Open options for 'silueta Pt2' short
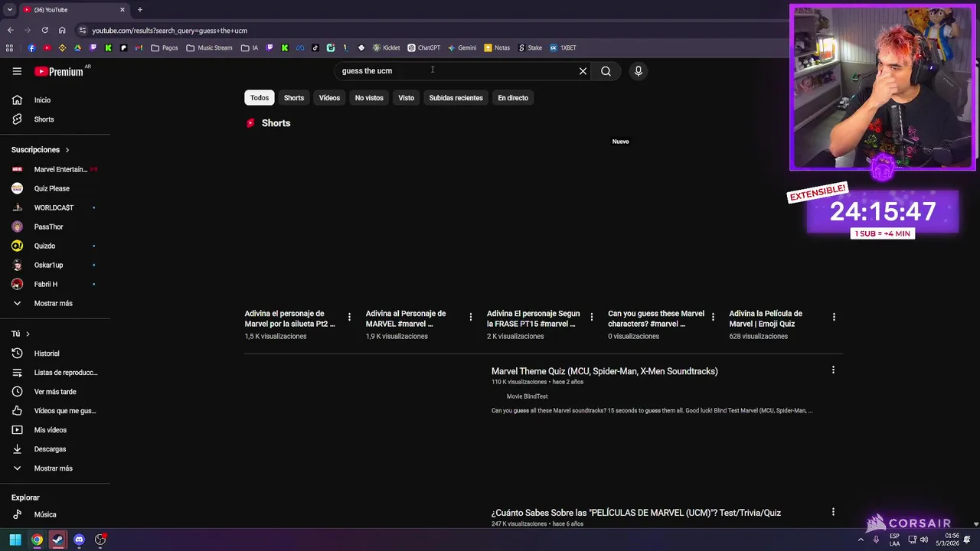 coord(349,317)
